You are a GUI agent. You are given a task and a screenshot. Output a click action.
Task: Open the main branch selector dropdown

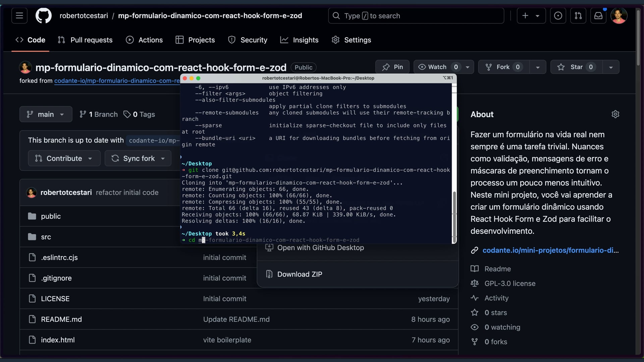[46, 114]
